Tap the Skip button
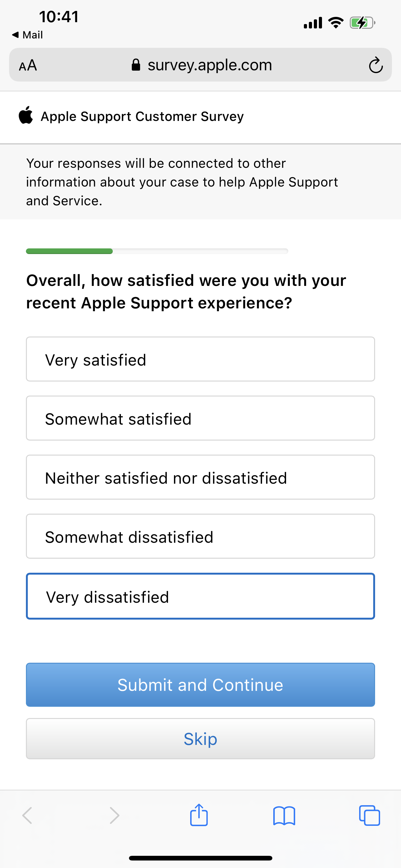401x868 pixels. click(200, 739)
